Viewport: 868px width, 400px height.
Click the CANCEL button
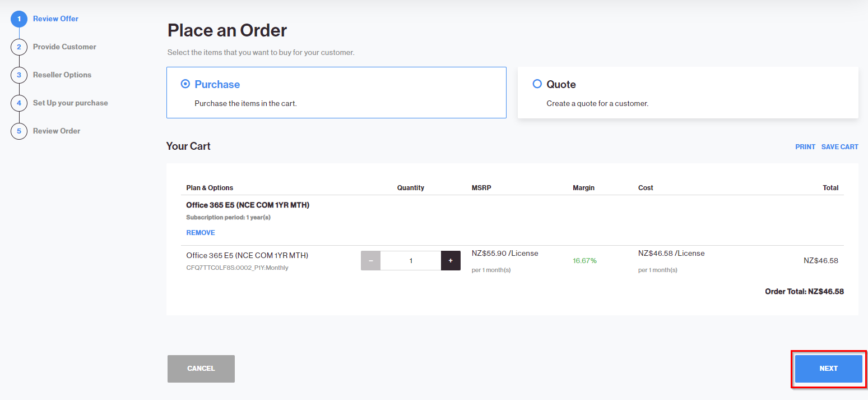pyautogui.click(x=201, y=369)
